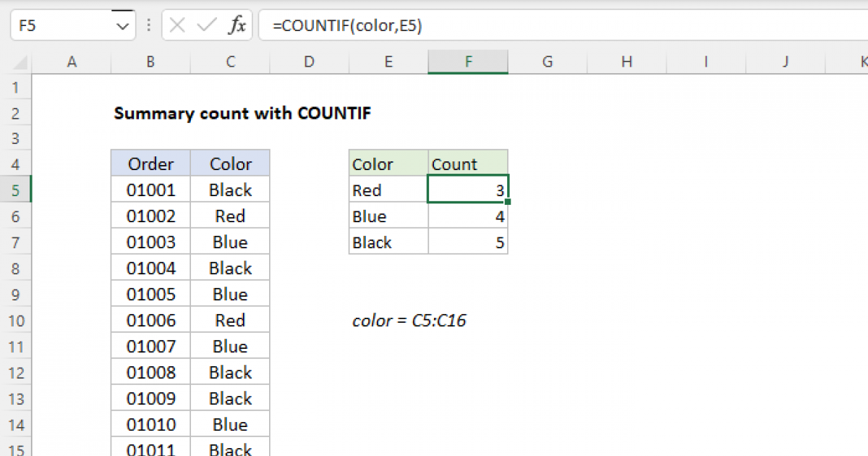Click the formula bar containing COUNTIF formula

click(347, 24)
